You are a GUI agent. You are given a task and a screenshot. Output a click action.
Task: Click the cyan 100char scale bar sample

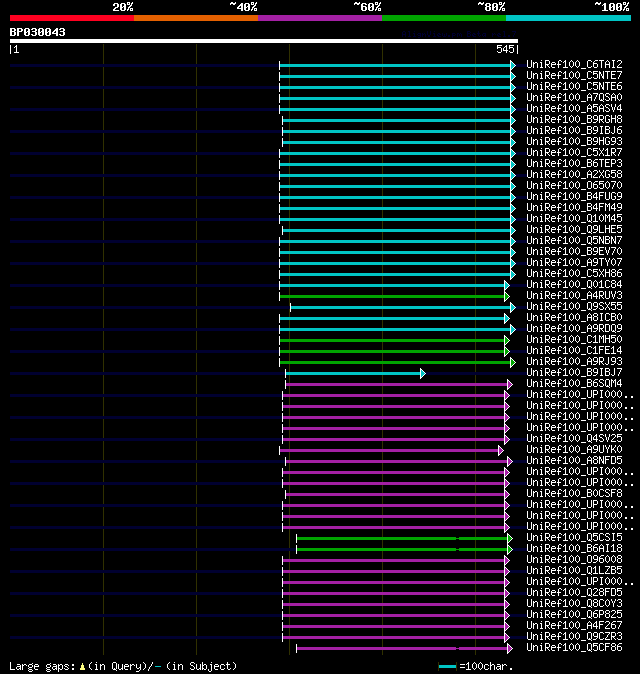pos(447,666)
